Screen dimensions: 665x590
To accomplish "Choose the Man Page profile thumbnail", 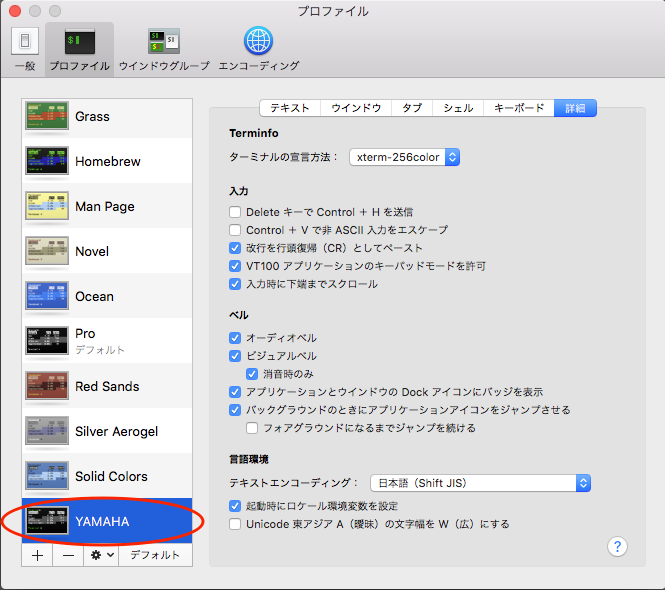I will (47, 205).
